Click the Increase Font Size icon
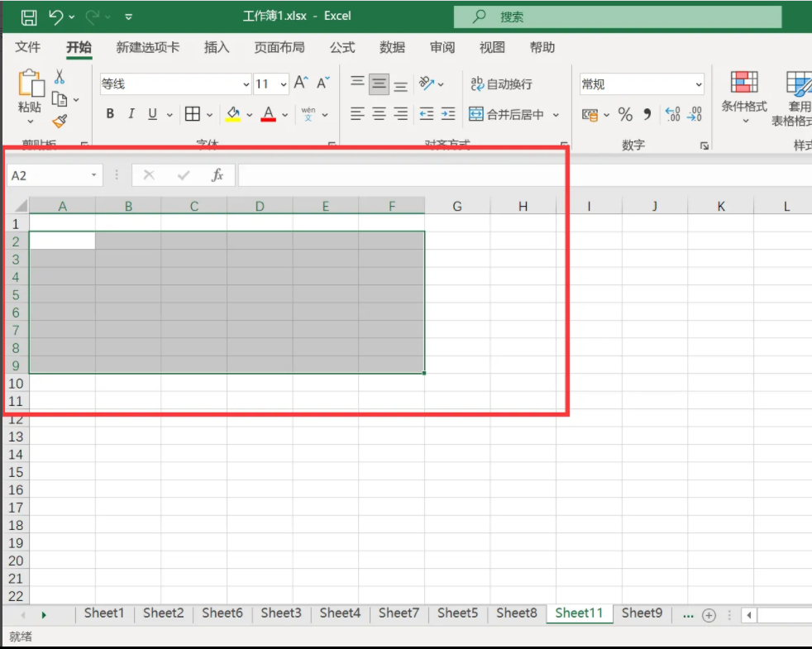Image resolution: width=812 pixels, height=649 pixels. (301, 83)
